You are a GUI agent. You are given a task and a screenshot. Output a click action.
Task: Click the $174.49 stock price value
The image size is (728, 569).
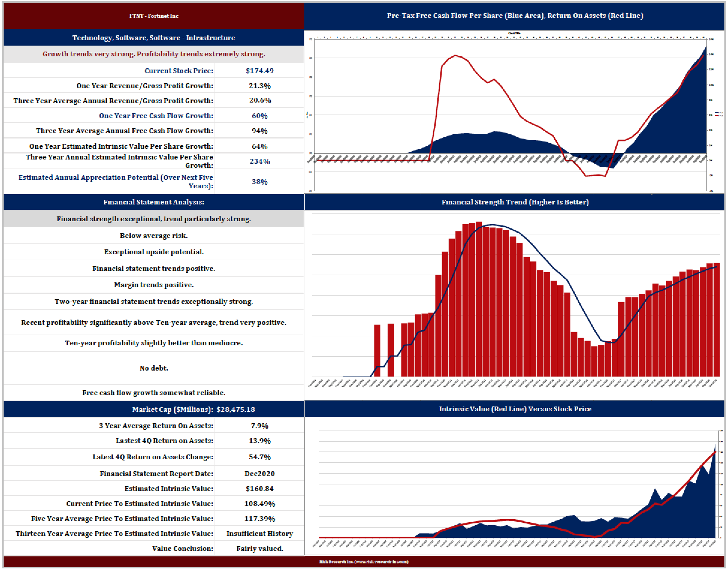pyautogui.click(x=260, y=71)
